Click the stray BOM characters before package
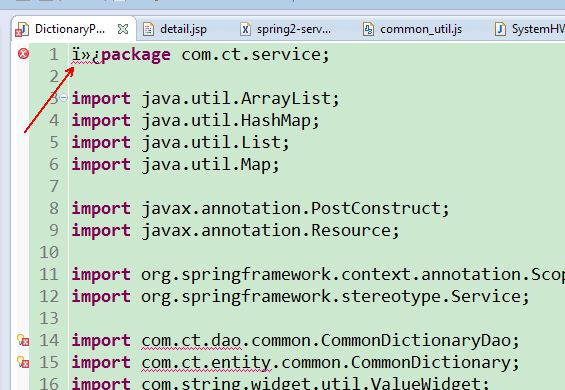 [x=86, y=55]
